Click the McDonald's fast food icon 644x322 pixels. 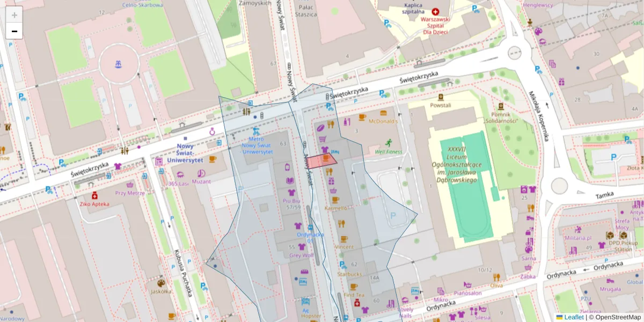[383, 114]
